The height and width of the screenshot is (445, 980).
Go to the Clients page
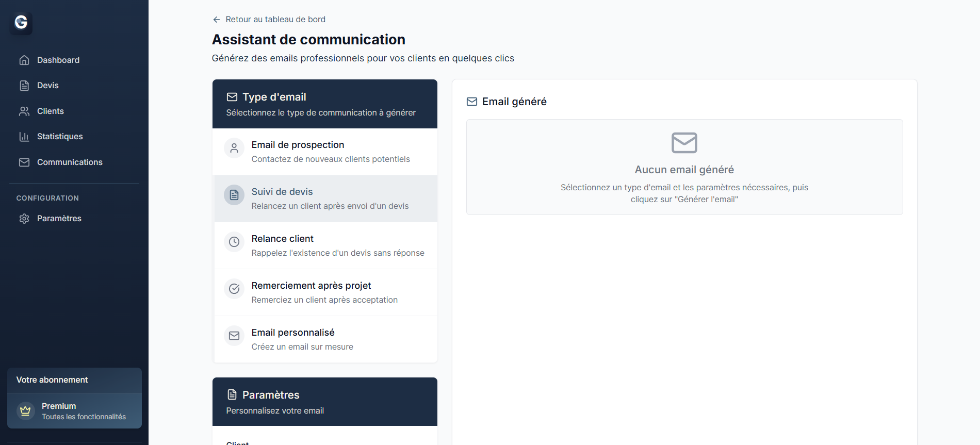coord(51,111)
